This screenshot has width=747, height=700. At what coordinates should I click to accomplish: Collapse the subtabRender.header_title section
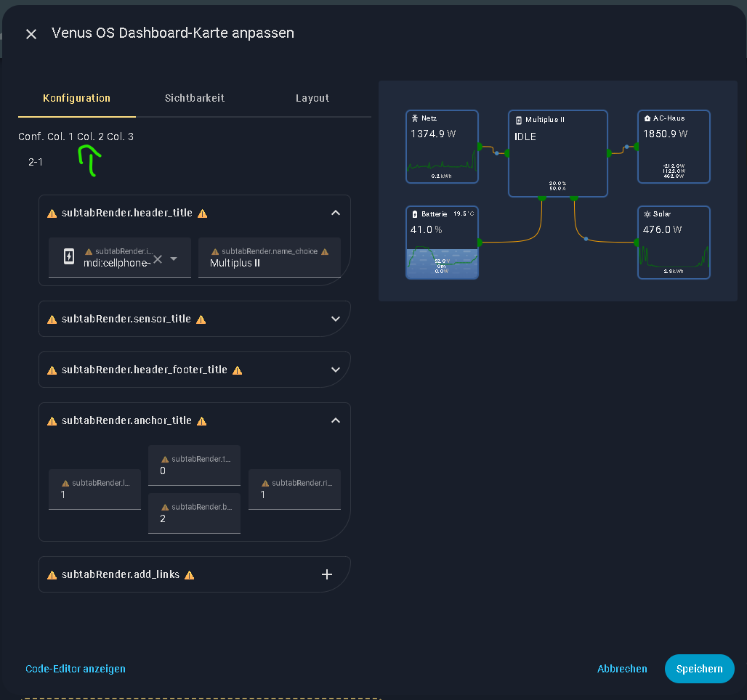[335, 213]
